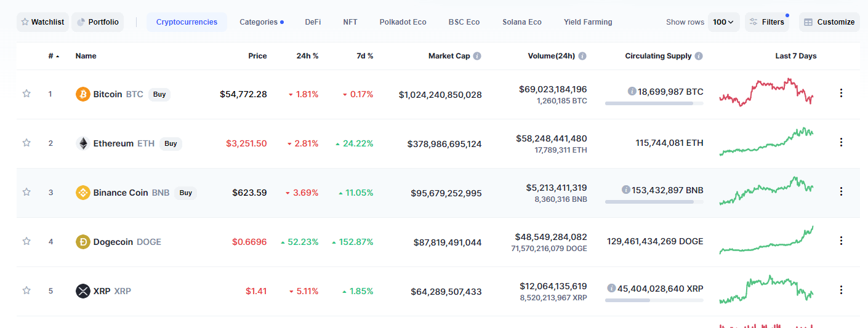The height and width of the screenshot is (328, 868).
Task: Switch to the Polkadot Eco tab
Action: tap(403, 22)
